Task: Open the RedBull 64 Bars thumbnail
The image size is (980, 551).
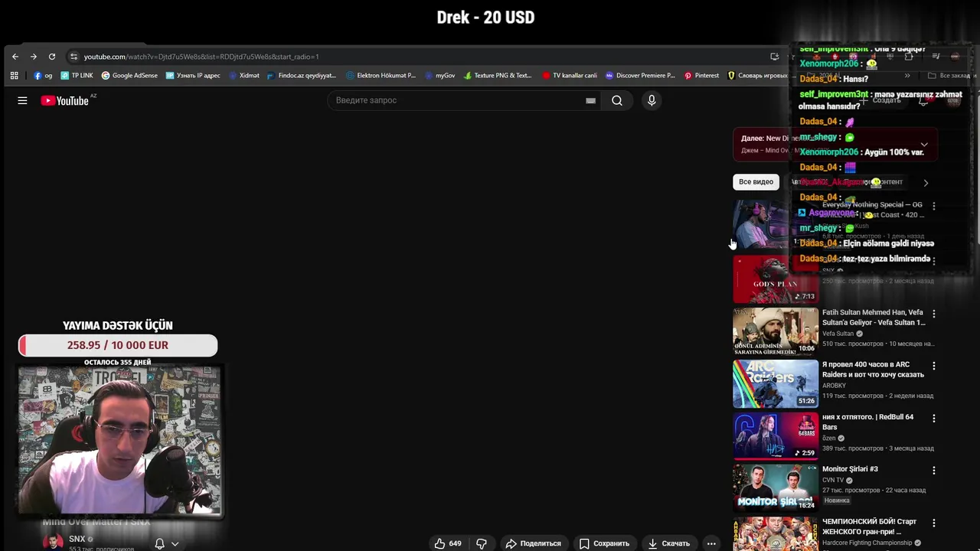Action: click(x=776, y=435)
